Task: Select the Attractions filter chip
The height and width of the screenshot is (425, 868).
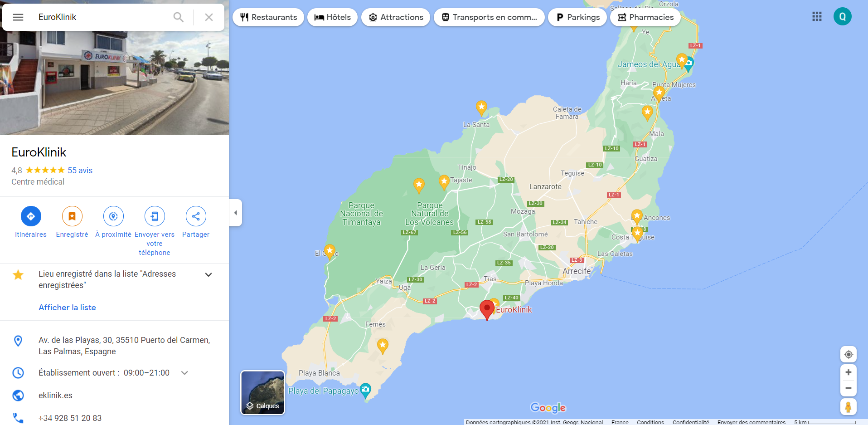Action: (x=396, y=17)
